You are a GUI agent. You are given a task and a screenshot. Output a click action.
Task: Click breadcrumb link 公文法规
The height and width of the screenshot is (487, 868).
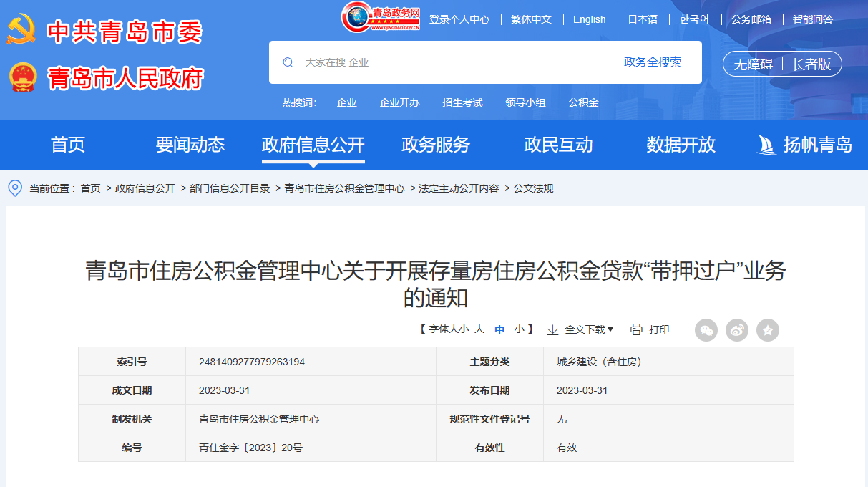(x=533, y=188)
